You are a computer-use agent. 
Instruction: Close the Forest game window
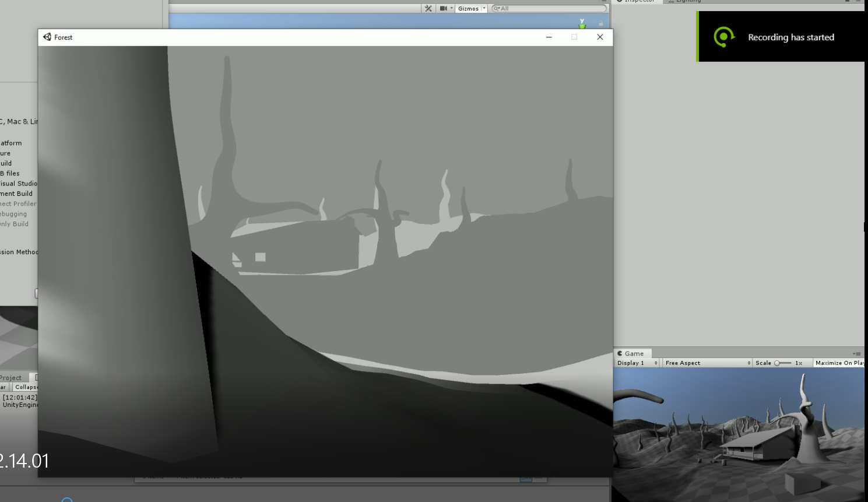pyautogui.click(x=600, y=37)
